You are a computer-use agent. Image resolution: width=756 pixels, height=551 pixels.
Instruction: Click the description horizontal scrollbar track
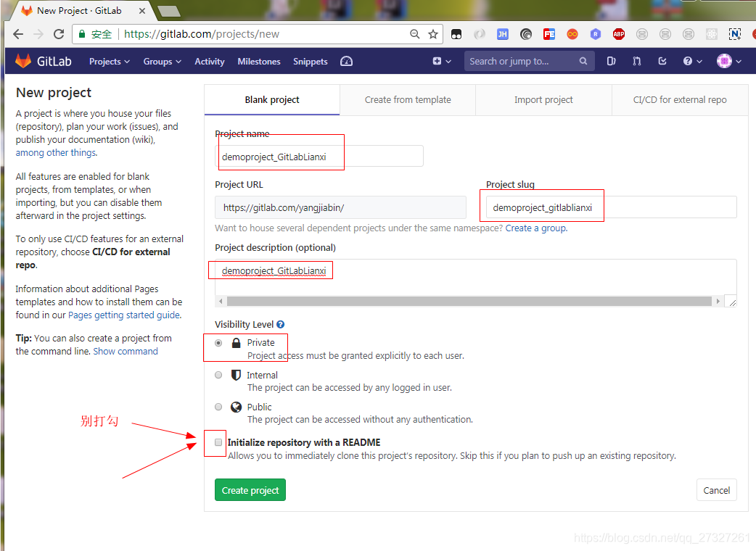pyautogui.click(x=469, y=301)
